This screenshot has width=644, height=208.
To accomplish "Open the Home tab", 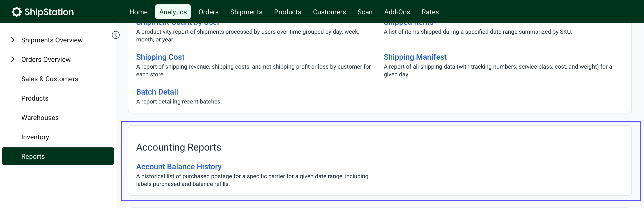I will pyautogui.click(x=138, y=12).
